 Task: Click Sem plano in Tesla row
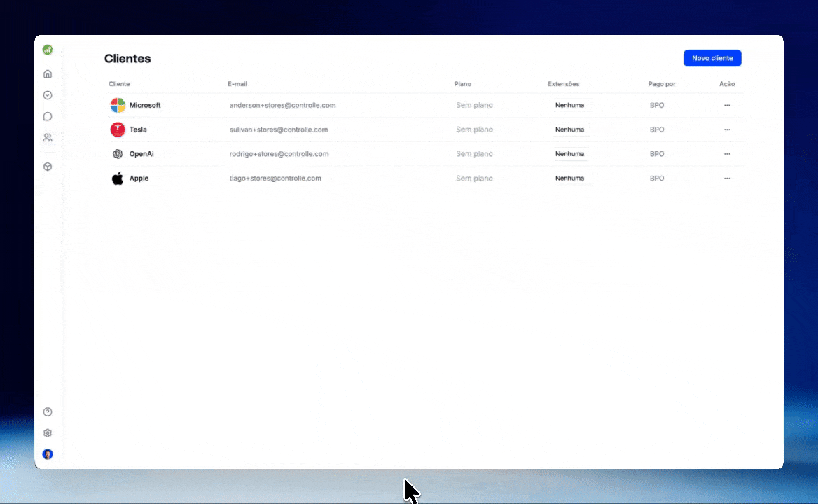coord(474,129)
